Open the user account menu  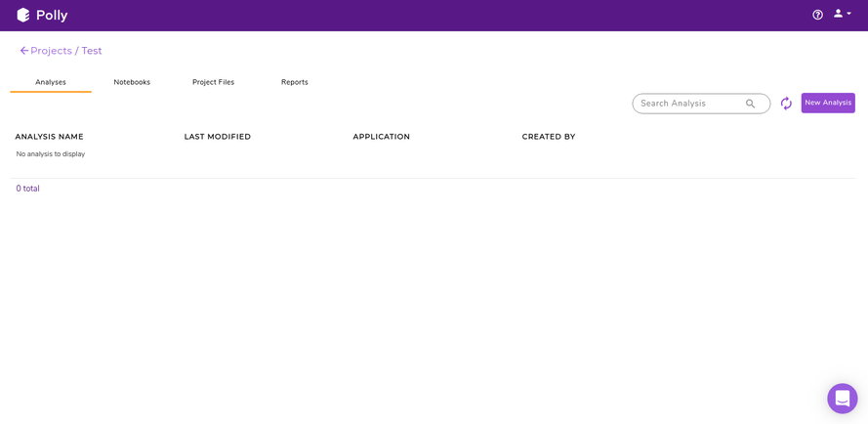pyautogui.click(x=843, y=14)
